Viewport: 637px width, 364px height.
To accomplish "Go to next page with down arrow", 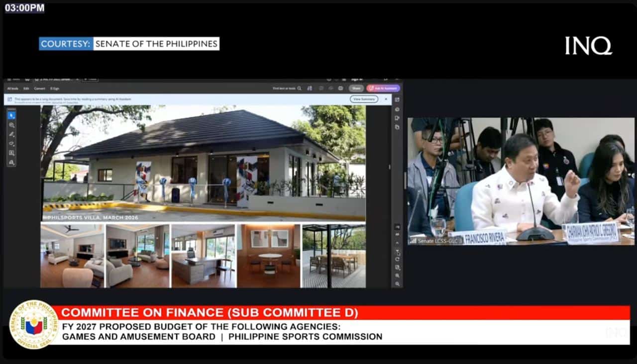I will (397, 251).
